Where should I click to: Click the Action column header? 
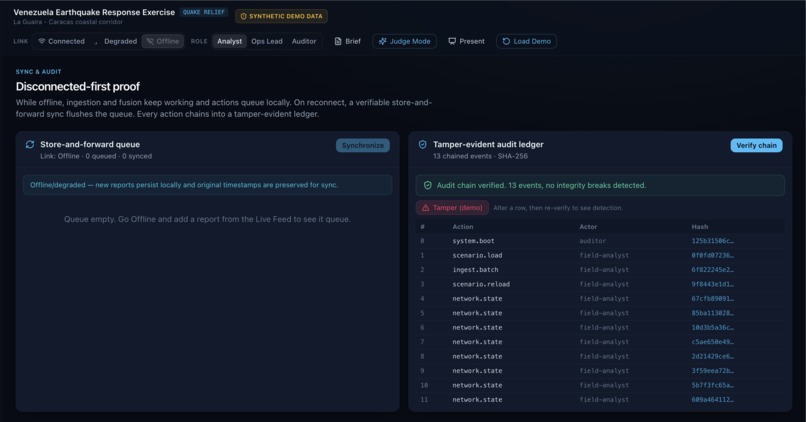[x=463, y=226]
